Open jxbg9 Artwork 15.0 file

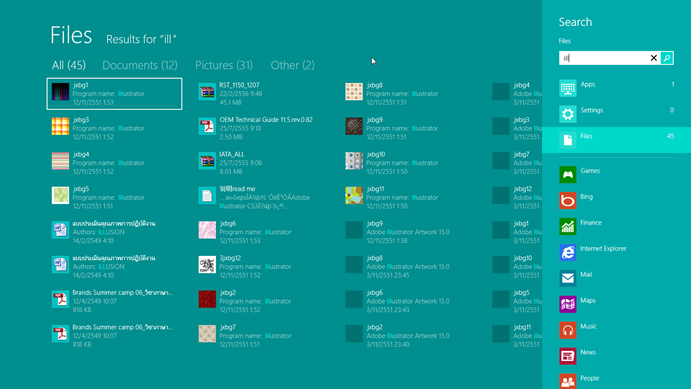pyautogui.click(x=398, y=232)
